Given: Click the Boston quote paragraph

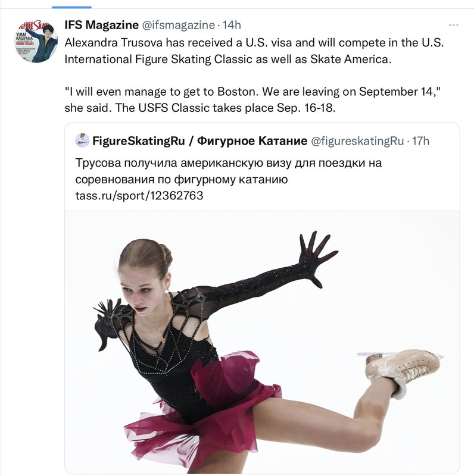Looking at the screenshot, I should (252, 99).
